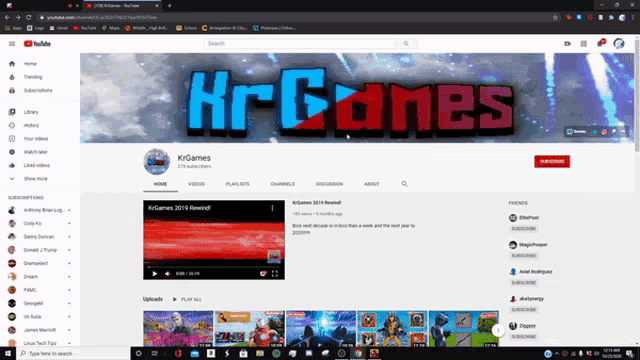The width and height of the screenshot is (640, 360).
Task: Click the YouTube logo
Action: coord(37,44)
